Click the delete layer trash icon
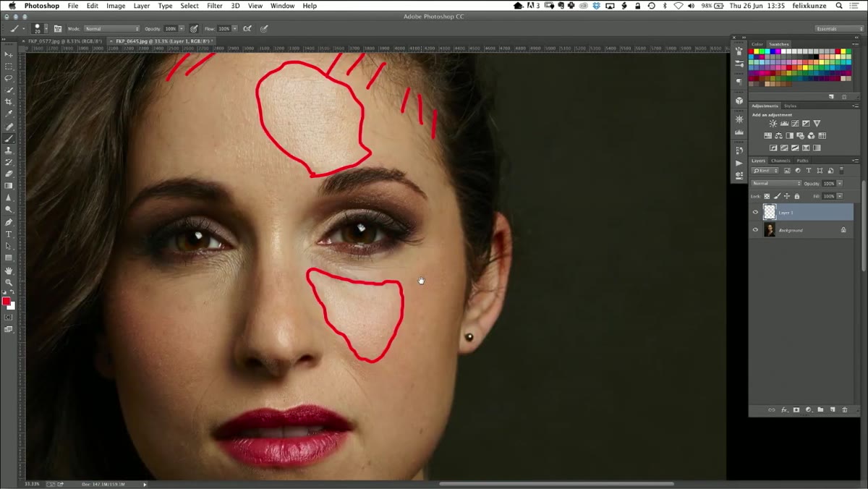 coord(844,409)
